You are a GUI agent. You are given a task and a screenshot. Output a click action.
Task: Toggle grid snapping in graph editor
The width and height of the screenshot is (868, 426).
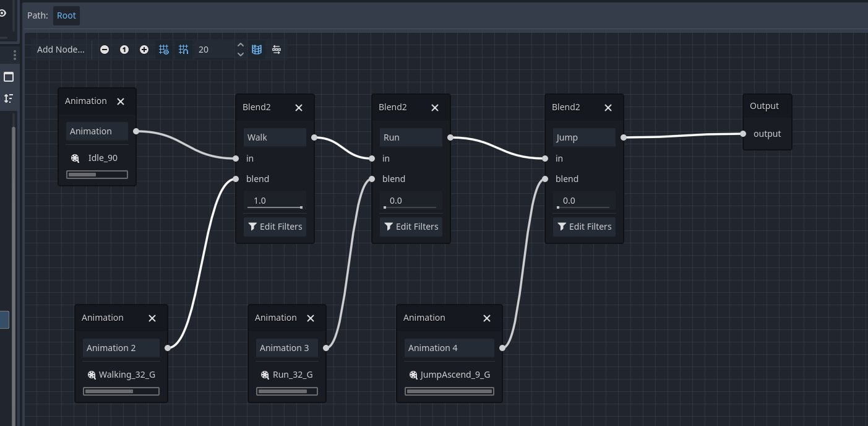click(184, 50)
